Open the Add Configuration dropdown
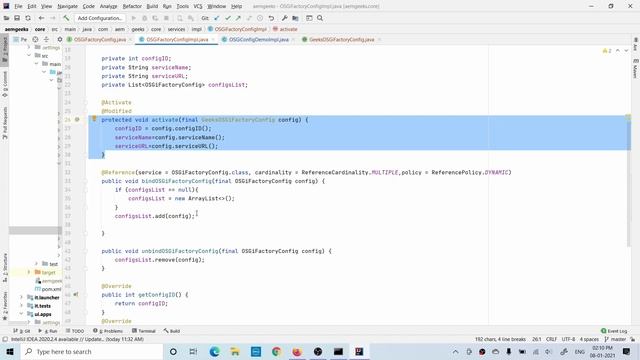Viewport: 640px width, 360px height. point(100,18)
